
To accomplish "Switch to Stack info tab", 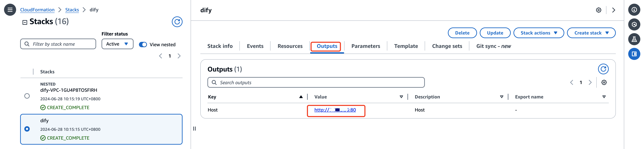I will [x=220, y=46].
